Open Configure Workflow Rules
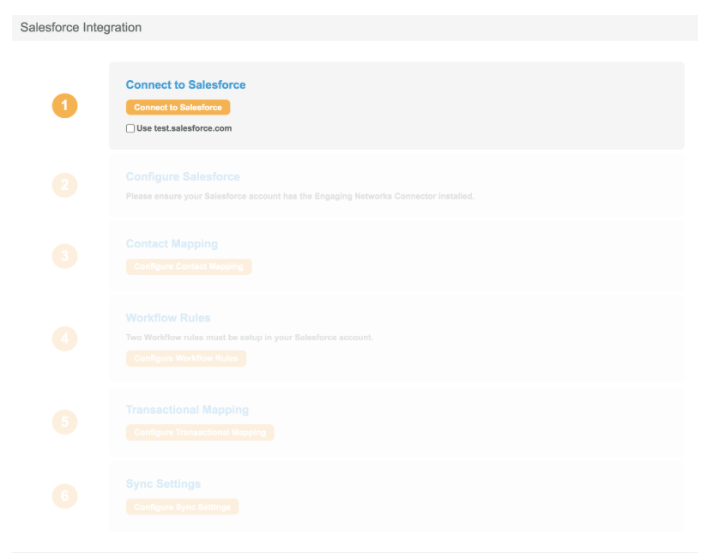720x553 pixels. pos(185,359)
